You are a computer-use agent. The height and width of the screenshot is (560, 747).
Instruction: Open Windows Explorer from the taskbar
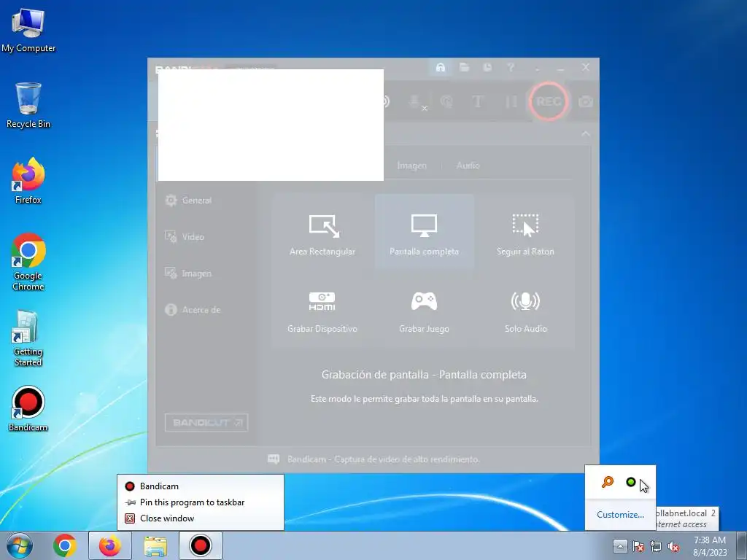pos(155,545)
